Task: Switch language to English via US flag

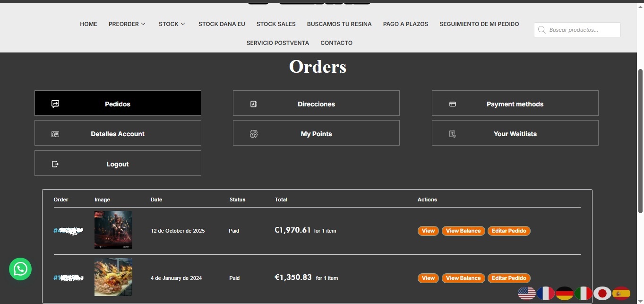Action: pos(527,293)
